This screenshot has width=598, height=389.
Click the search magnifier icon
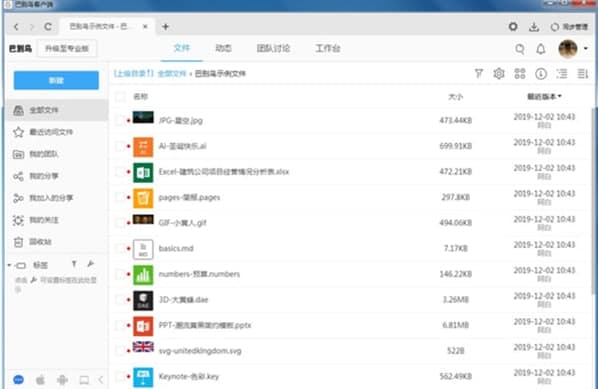(x=519, y=49)
